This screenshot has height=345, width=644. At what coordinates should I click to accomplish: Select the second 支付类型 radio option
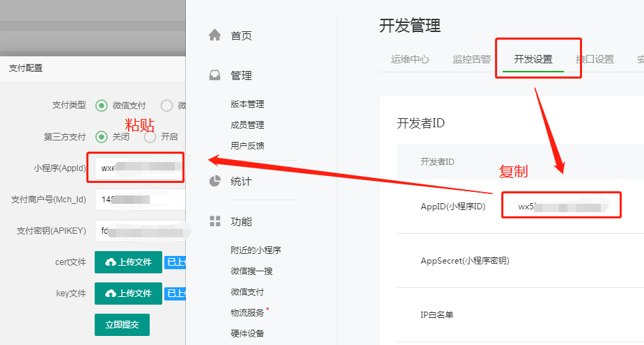click(x=166, y=106)
